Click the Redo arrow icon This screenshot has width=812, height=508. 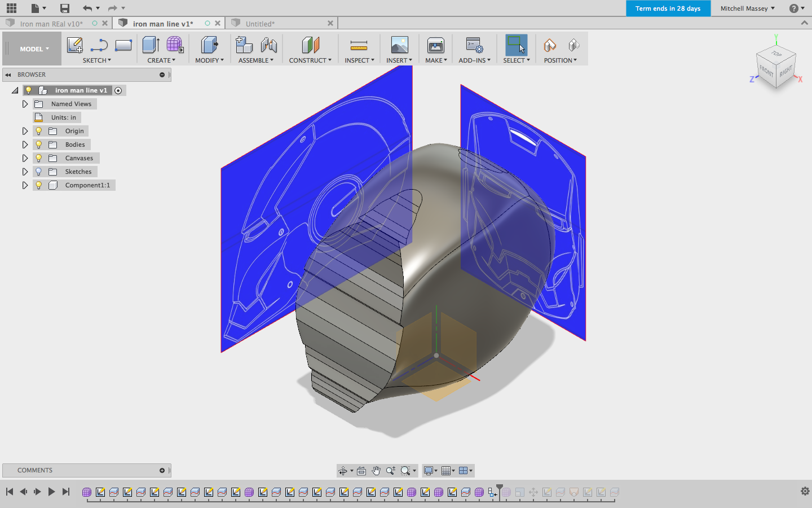(112, 8)
